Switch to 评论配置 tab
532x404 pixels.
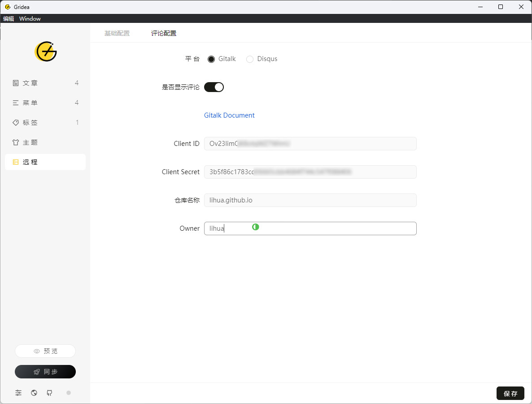(x=164, y=33)
